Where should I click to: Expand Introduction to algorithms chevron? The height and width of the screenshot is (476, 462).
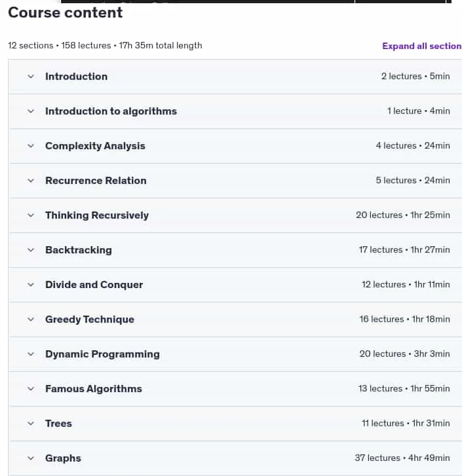click(x=31, y=111)
